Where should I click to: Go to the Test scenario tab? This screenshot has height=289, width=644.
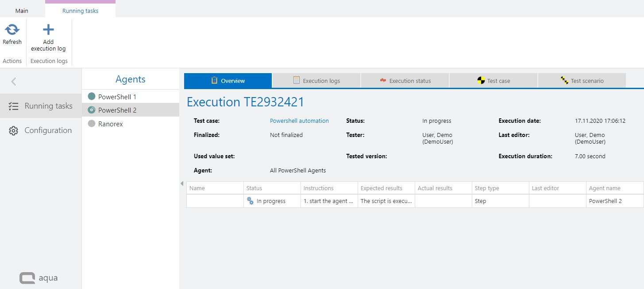(x=582, y=81)
